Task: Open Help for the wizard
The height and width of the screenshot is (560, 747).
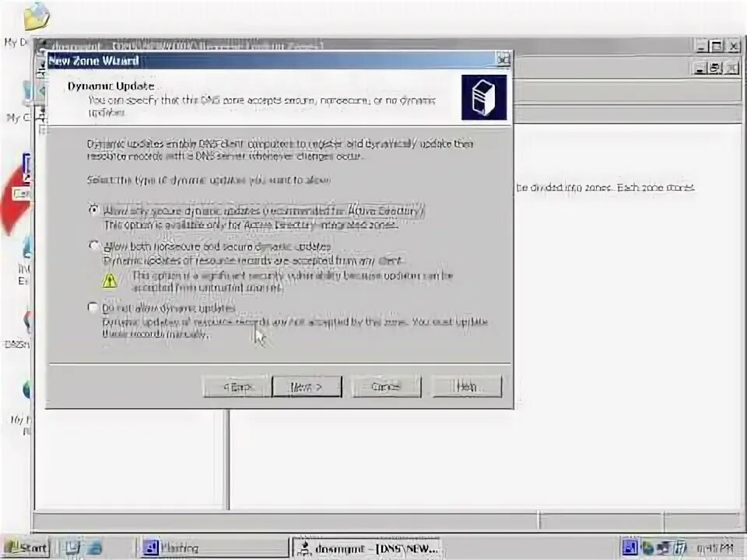Action: (466, 387)
